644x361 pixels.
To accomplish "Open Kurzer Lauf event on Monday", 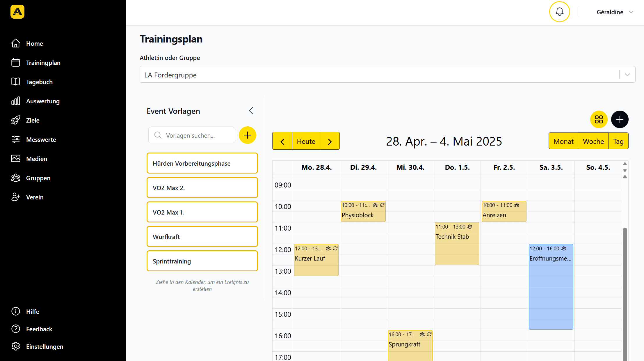I will tap(316, 260).
